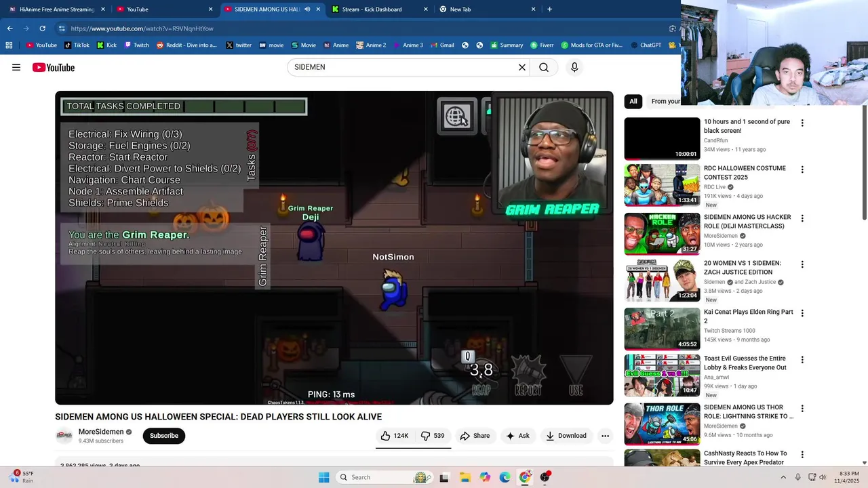Open options menu for RDC Halloween video
Screen dimensions: 868x488
[802, 169]
